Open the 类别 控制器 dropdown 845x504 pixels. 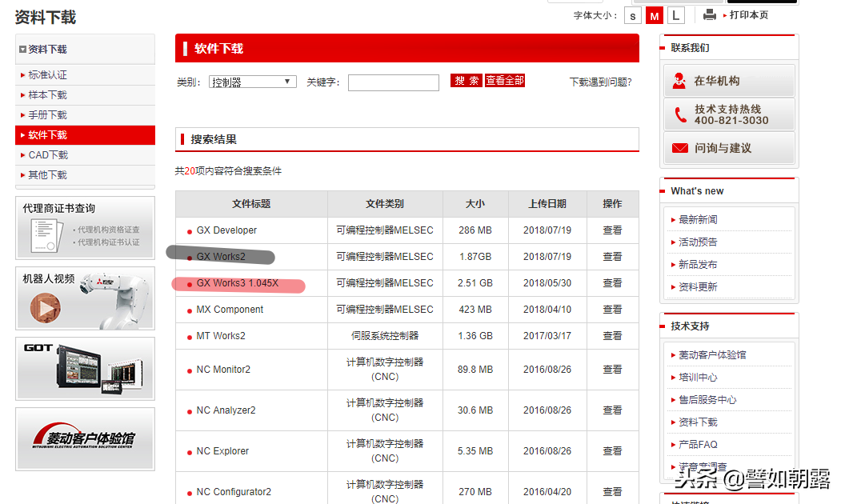tap(252, 82)
